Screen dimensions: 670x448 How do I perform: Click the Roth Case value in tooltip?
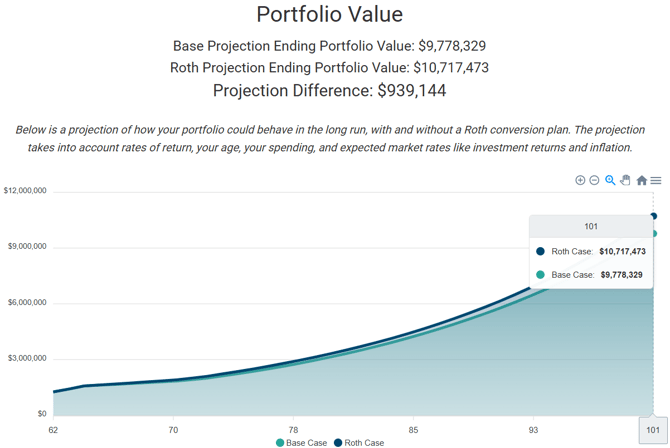coord(622,252)
